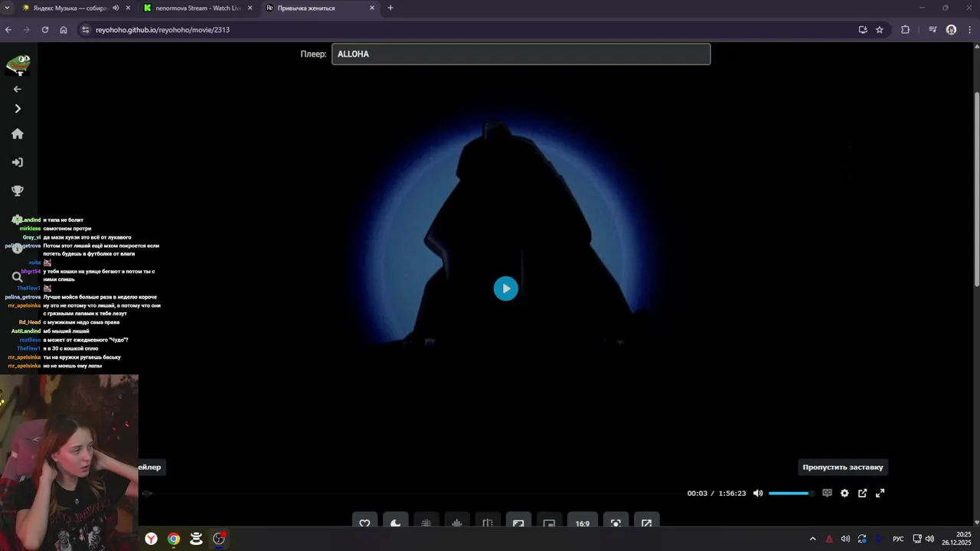Click the mirror/flip video button
Image resolution: width=980 pixels, height=551 pixels.
487,522
